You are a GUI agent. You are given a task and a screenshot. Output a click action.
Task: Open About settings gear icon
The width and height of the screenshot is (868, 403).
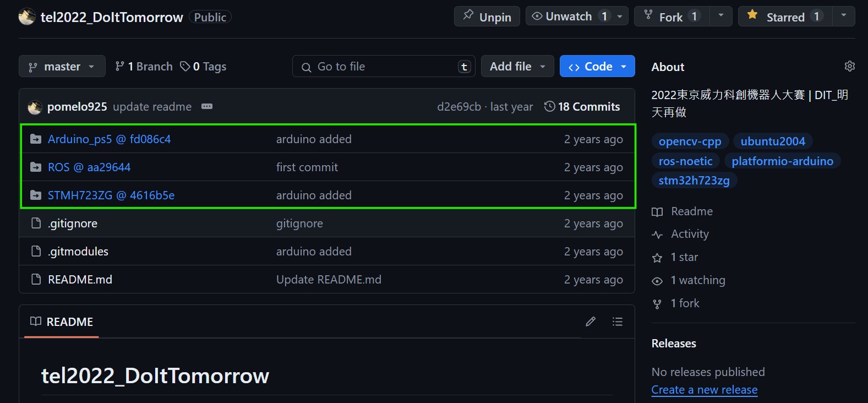tap(850, 66)
